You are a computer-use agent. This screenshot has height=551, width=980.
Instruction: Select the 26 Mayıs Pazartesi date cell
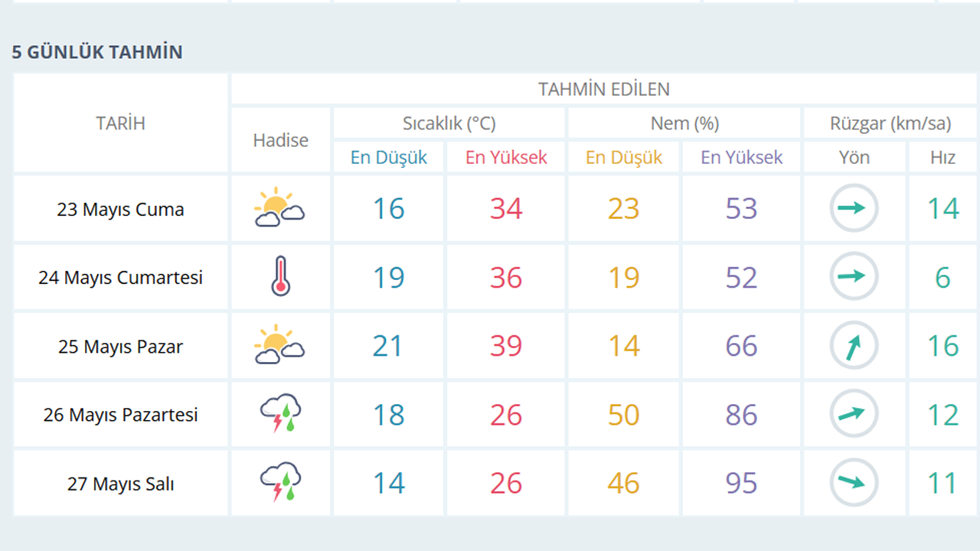click(121, 415)
